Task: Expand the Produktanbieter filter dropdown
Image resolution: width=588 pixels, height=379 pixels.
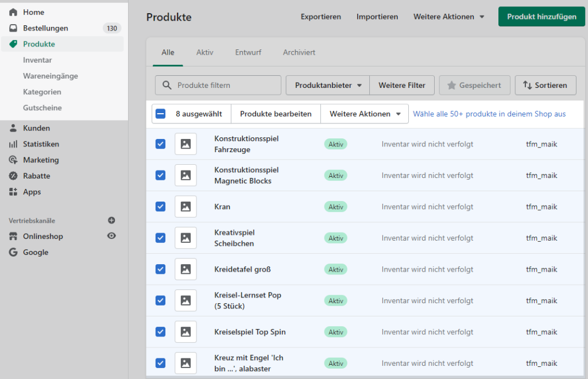Action: click(328, 85)
